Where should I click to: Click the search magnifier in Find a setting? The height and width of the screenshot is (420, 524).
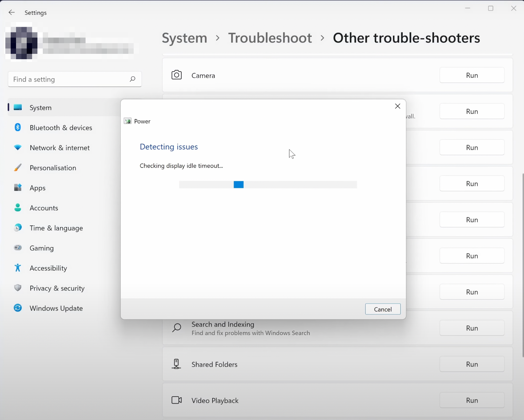click(132, 79)
